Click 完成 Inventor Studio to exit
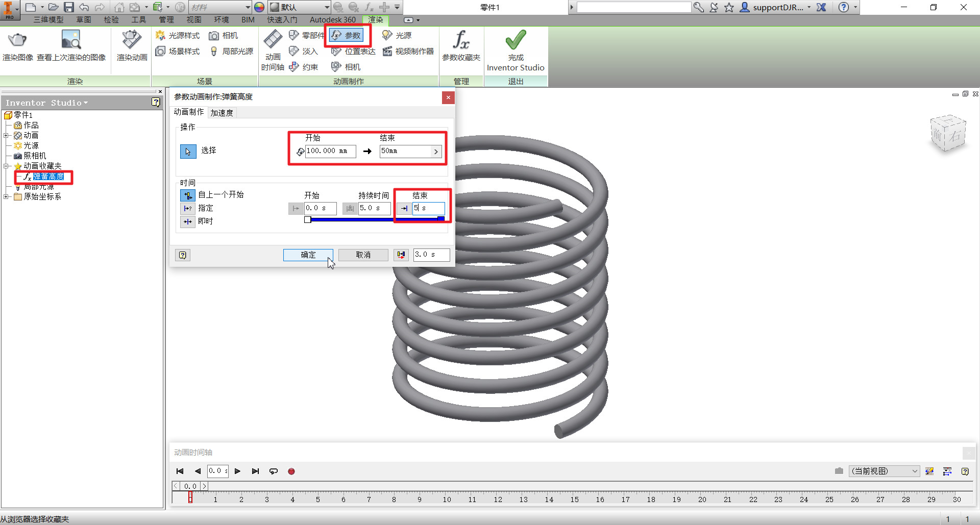 (x=516, y=51)
